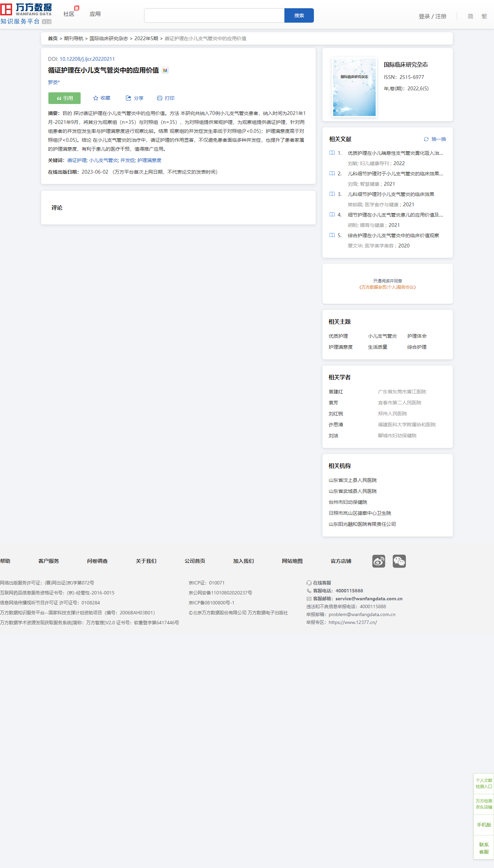Open 期刊导航 breadcrumb link

[x=74, y=38]
